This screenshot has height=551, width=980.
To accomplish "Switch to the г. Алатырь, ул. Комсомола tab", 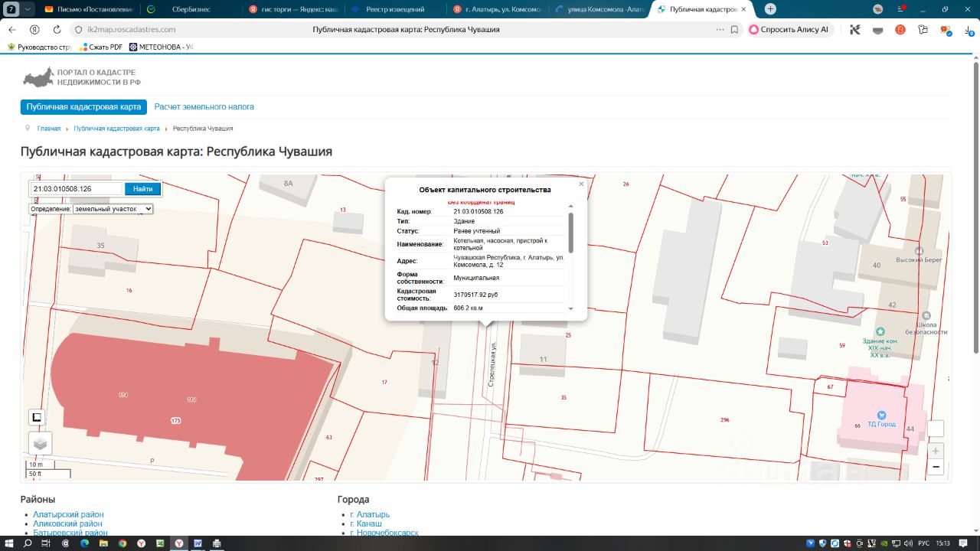I will tap(497, 9).
